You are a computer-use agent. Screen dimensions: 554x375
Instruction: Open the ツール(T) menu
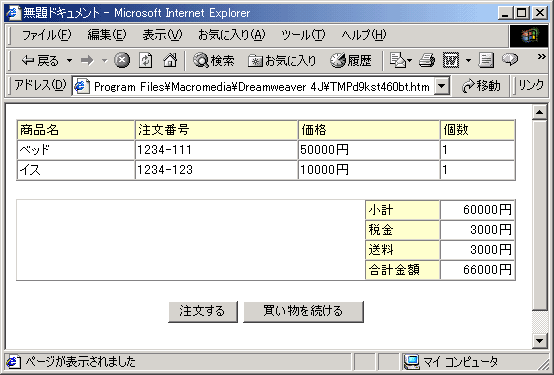(x=303, y=35)
